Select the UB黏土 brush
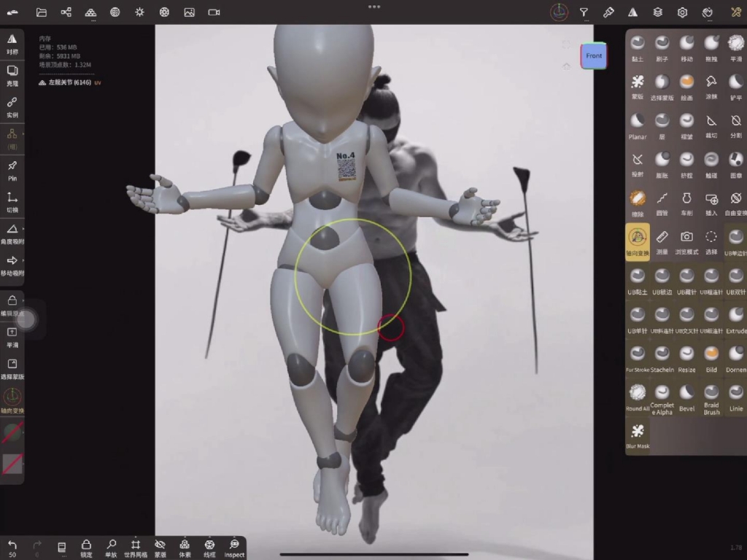 pos(638,281)
